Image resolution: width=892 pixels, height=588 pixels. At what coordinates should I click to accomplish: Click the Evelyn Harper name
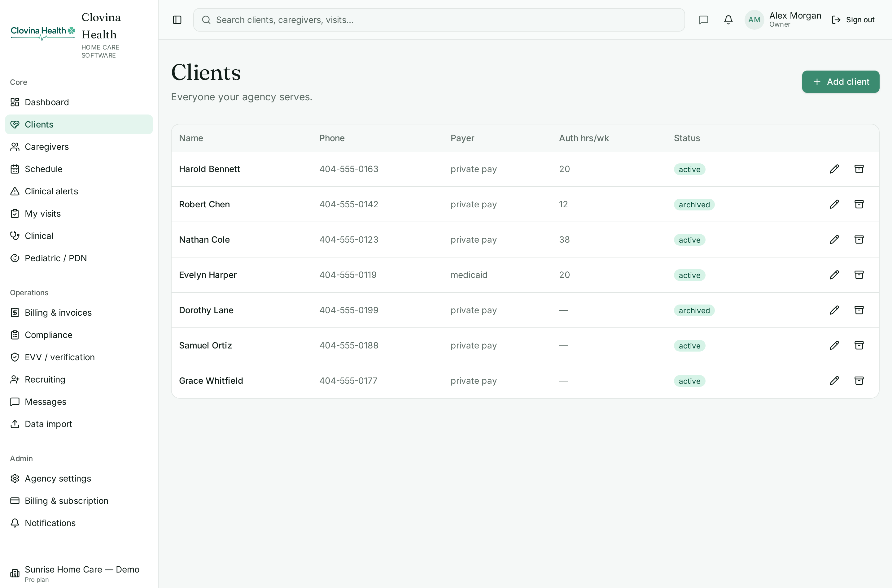coord(208,275)
